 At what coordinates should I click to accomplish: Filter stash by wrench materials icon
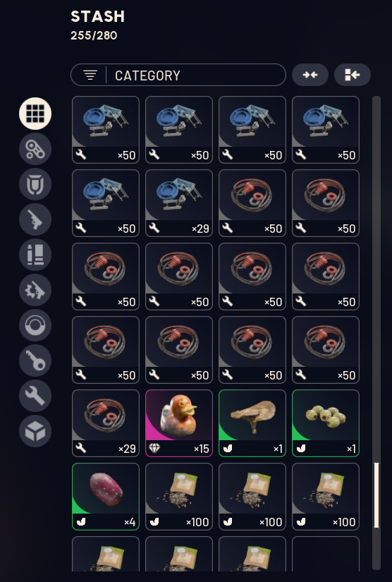pos(35,396)
